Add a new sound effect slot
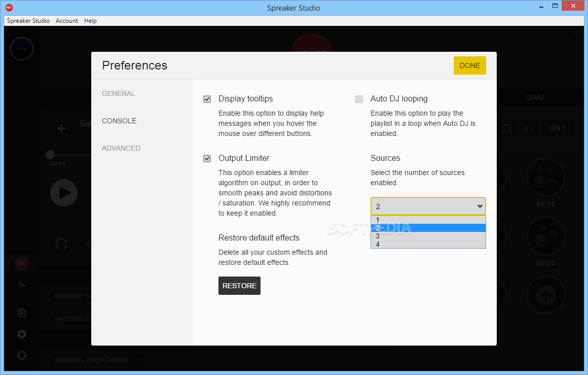 (545, 295)
